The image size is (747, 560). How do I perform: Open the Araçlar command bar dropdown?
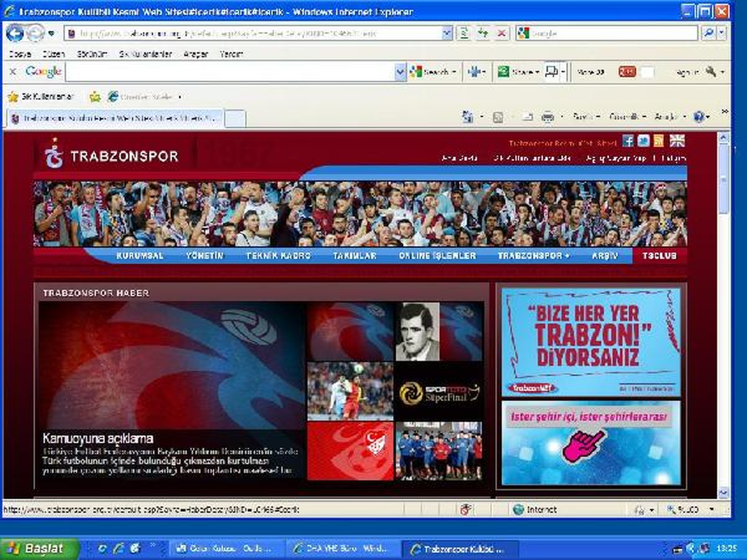[669, 116]
